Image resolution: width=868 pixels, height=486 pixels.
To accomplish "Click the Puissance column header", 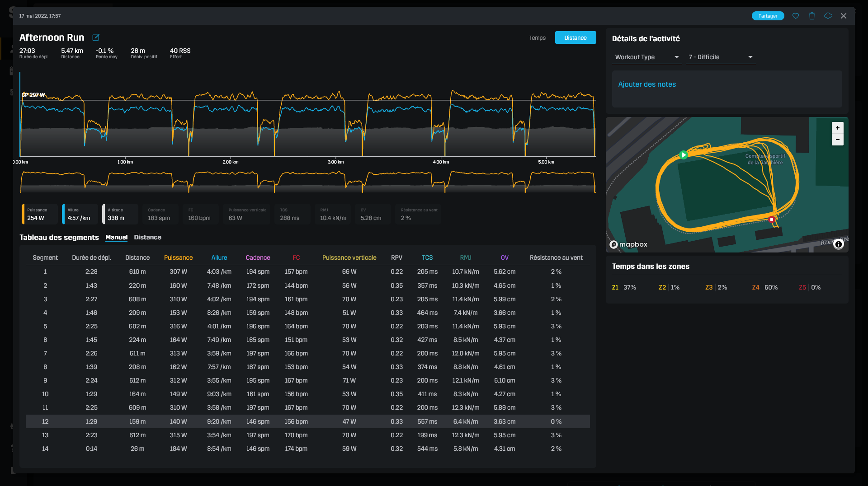I will click(178, 258).
